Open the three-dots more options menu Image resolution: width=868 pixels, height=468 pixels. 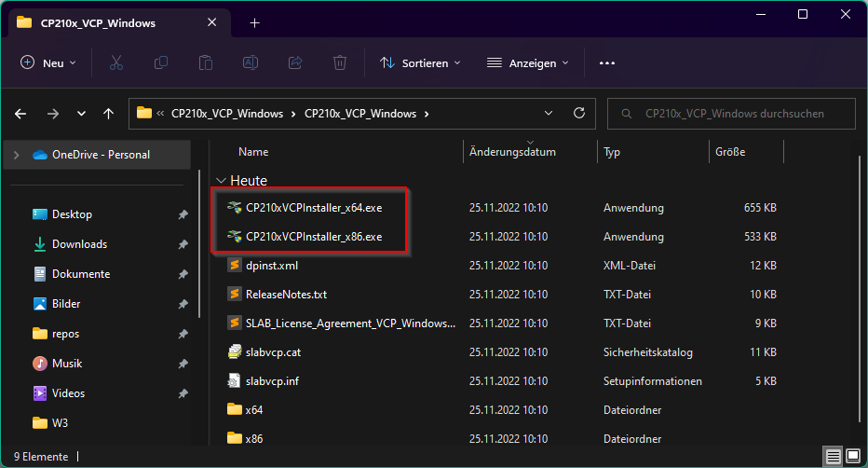[607, 63]
